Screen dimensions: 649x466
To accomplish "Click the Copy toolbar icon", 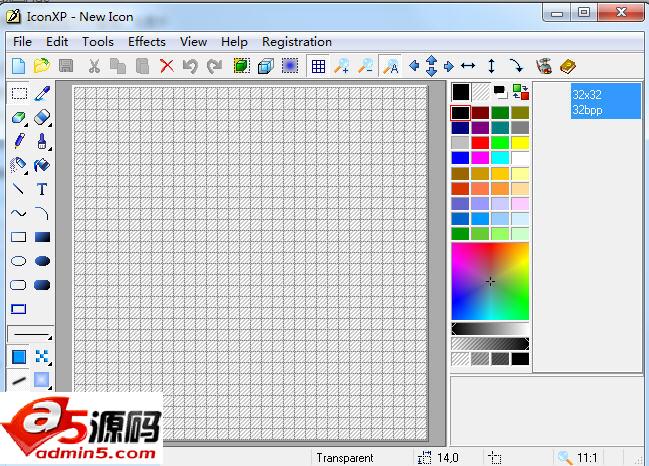I will click(x=118, y=66).
